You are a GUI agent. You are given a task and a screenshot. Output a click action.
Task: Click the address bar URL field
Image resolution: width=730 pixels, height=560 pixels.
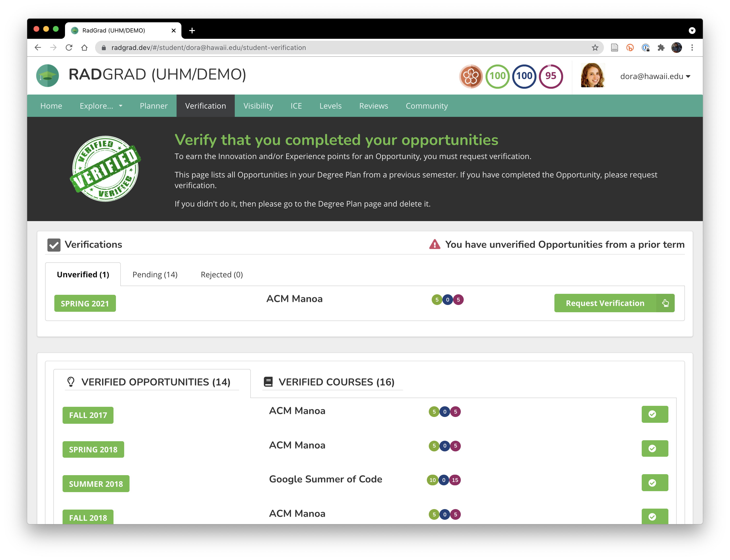(349, 48)
